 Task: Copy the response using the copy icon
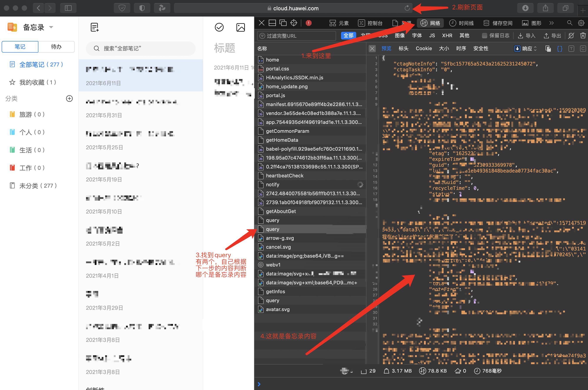548,48
